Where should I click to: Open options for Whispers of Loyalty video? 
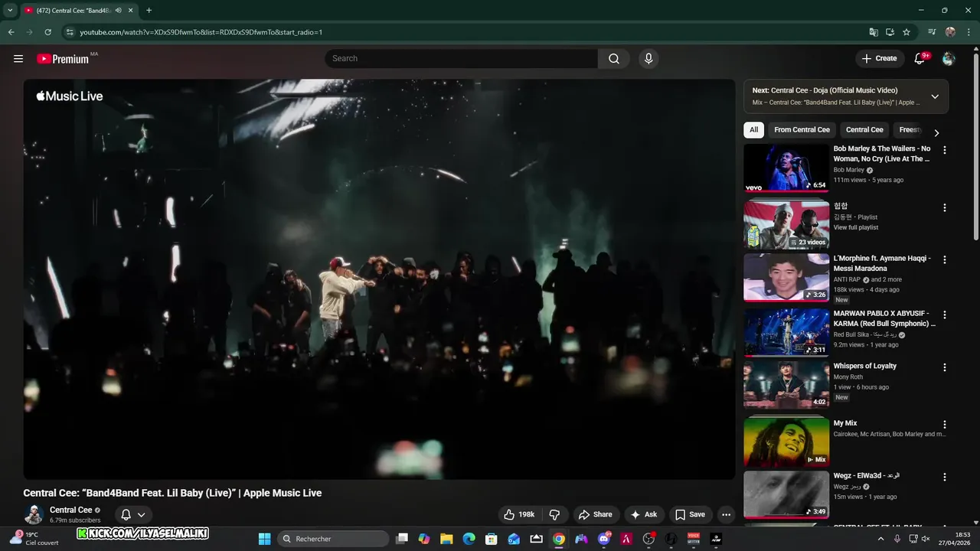pos(944,368)
